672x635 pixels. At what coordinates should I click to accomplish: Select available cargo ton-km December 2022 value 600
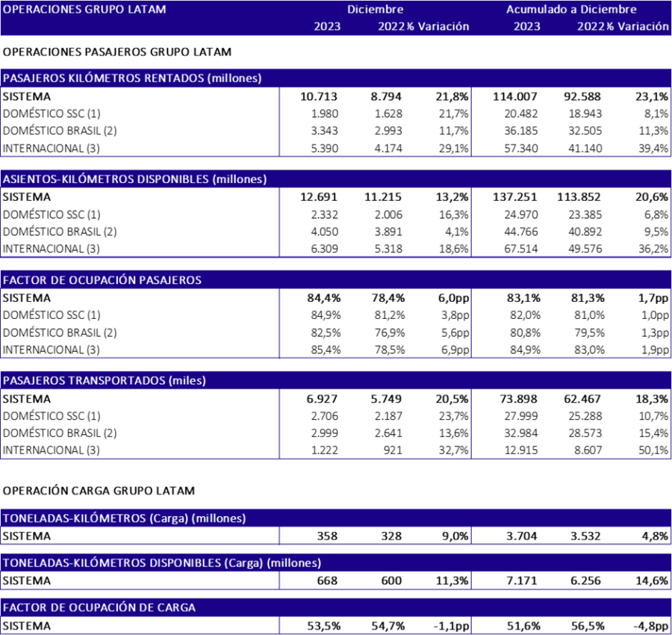[x=391, y=581]
